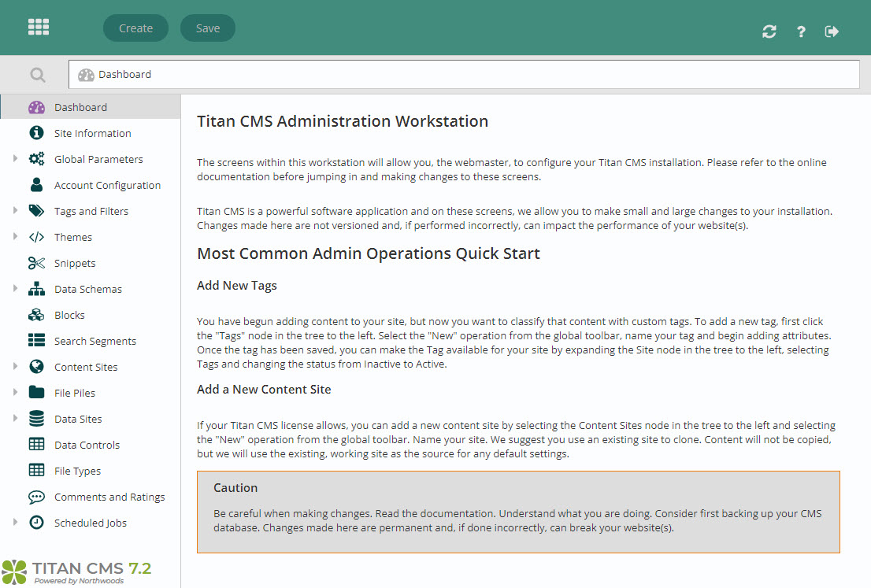871x588 pixels.
Task: Click the Tags and Filters tag icon
Action: click(37, 211)
